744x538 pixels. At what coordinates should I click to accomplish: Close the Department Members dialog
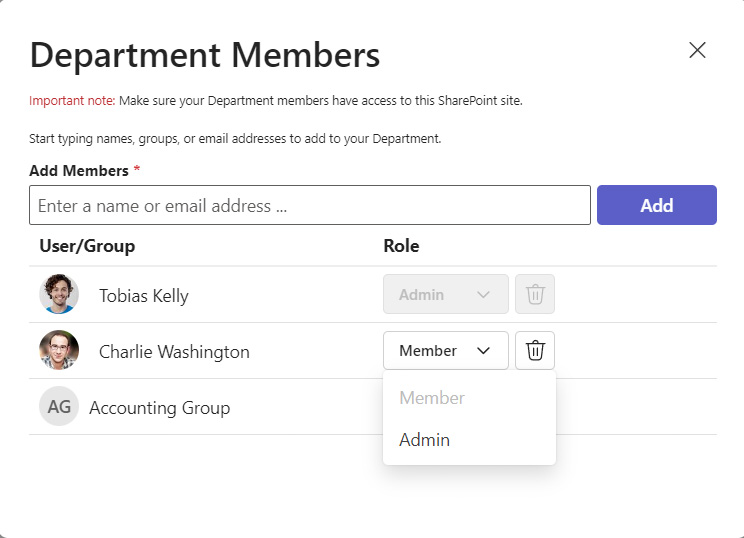[x=697, y=50]
